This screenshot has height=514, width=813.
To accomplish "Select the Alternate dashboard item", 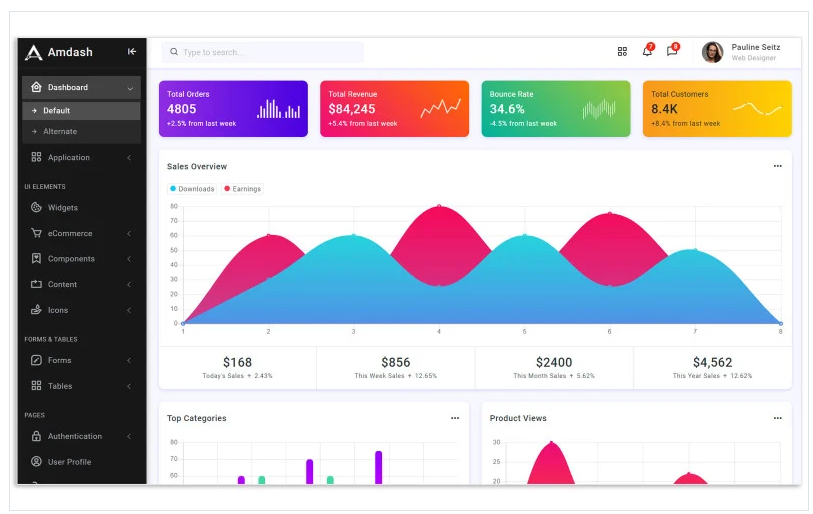I will 60,131.
